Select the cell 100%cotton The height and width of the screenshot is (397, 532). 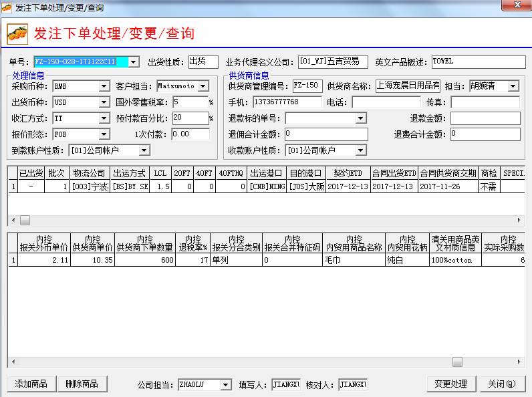pyautogui.click(x=455, y=260)
